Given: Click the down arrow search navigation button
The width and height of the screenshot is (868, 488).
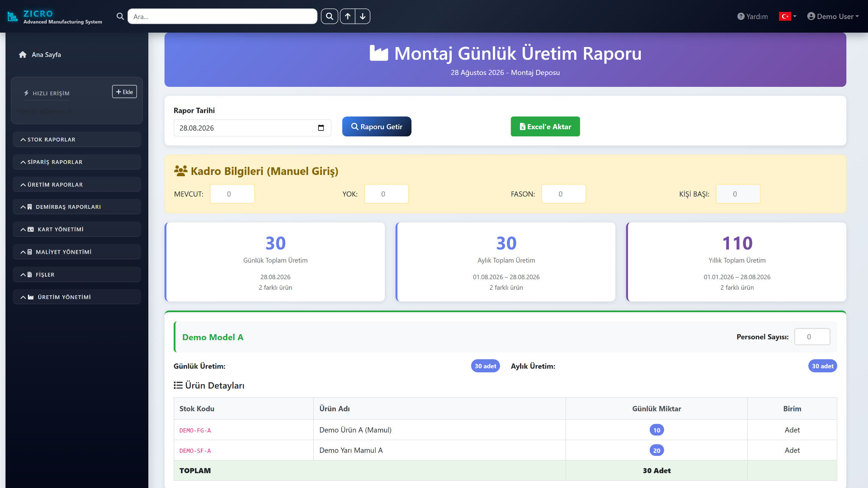Looking at the screenshot, I should click(363, 17).
